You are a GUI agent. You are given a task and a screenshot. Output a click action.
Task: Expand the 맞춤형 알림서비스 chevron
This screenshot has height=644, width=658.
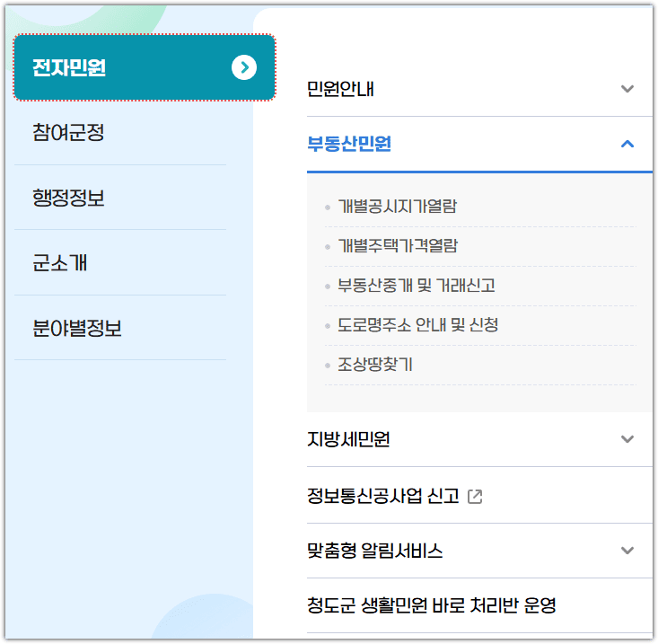627,550
